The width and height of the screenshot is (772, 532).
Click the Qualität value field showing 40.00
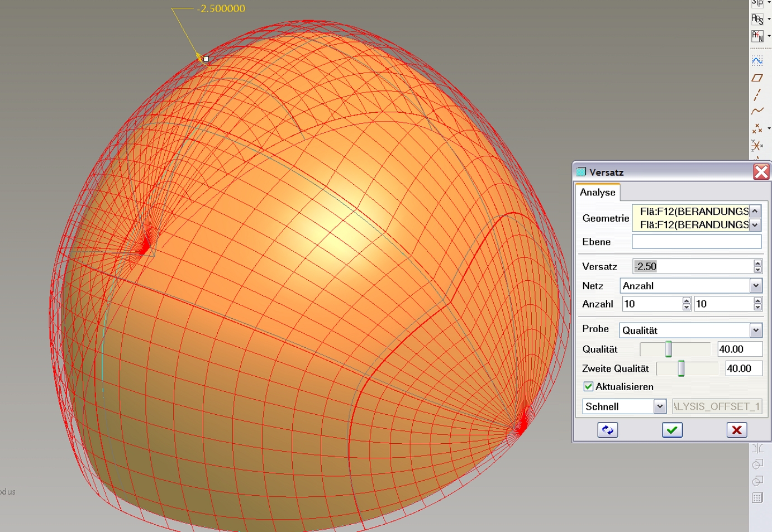pos(740,349)
